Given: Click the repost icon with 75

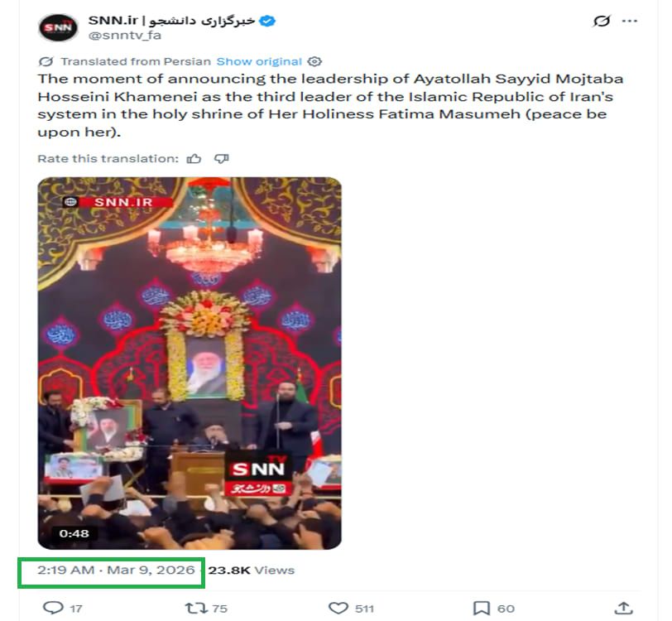Looking at the screenshot, I should pyautogui.click(x=196, y=608).
